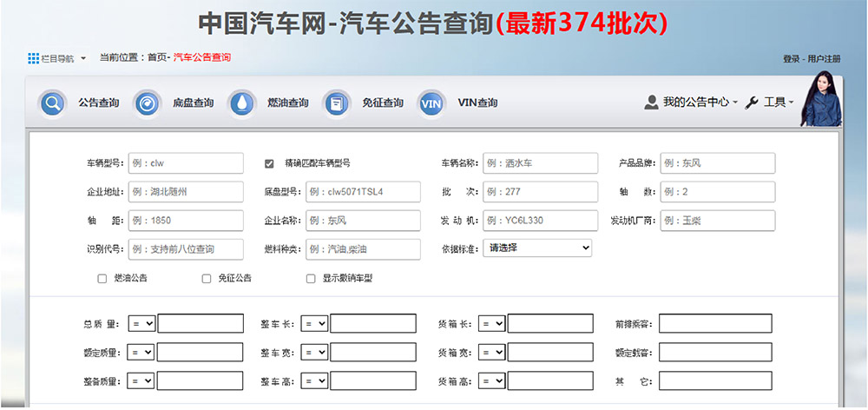Focus the 发动机 input field
The height and width of the screenshot is (410, 868).
click(x=540, y=221)
